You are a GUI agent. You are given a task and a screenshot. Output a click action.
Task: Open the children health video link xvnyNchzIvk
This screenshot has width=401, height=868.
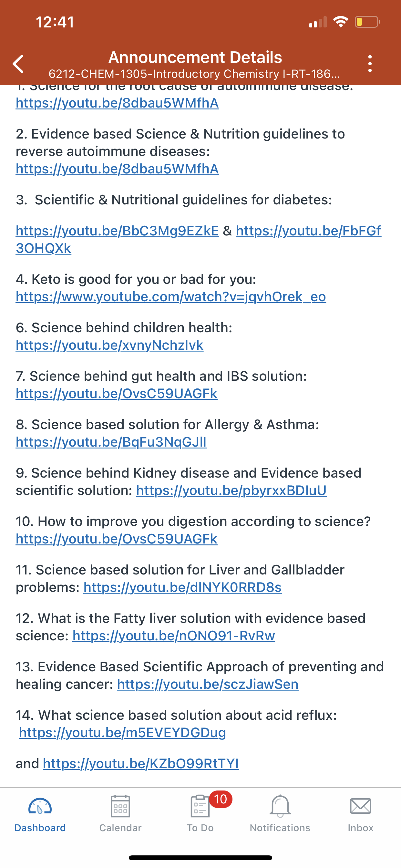pyautogui.click(x=109, y=346)
